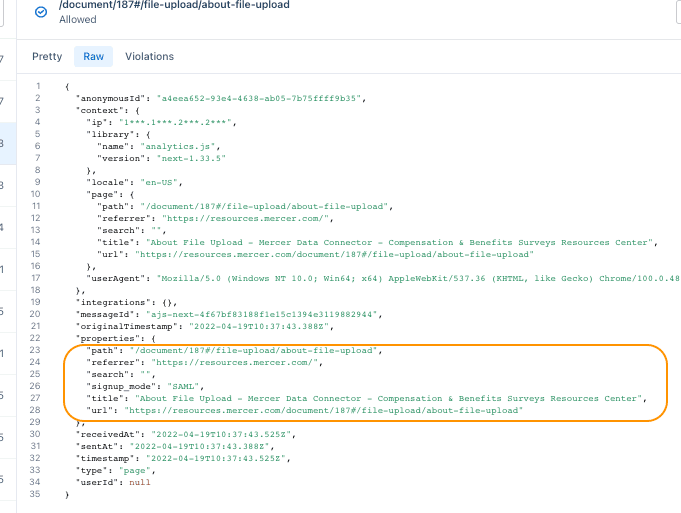This screenshot has width=681, height=513.
Task: Click the "page" key on line 10
Action: click(x=105, y=193)
